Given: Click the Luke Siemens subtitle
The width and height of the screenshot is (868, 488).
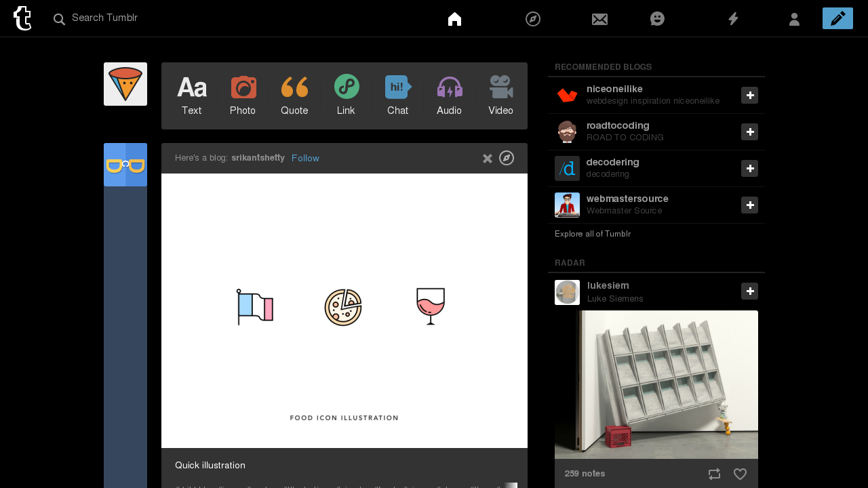Looking at the screenshot, I should [x=615, y=299].
